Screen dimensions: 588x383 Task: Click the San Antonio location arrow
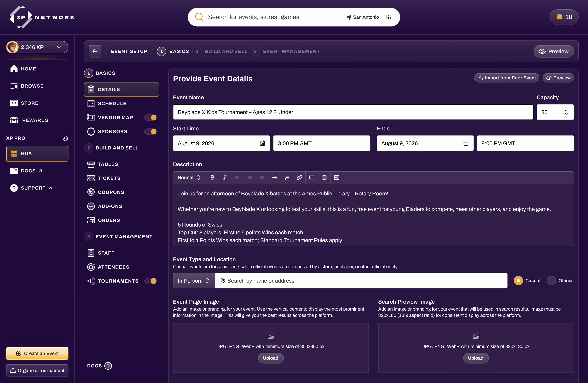349,17
